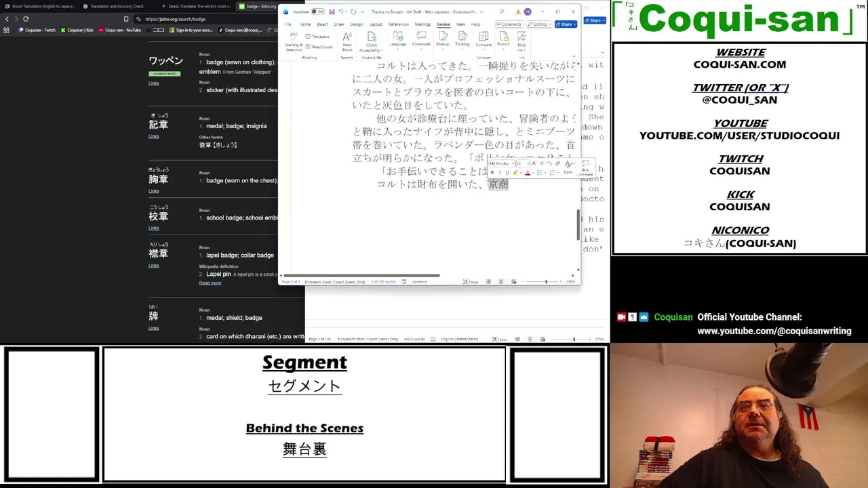
Task: Switch to Read Mode view in front Word window
Action: 488,281
